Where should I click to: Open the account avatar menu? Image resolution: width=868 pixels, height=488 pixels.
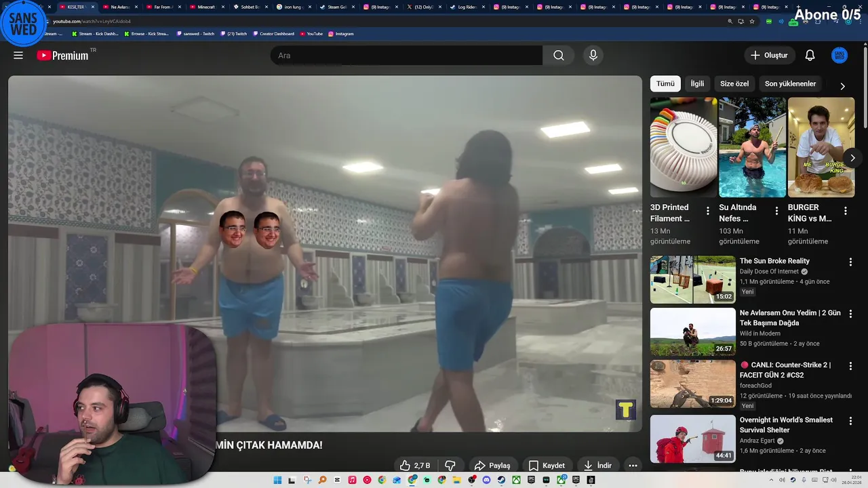click(x=840, y=56)
